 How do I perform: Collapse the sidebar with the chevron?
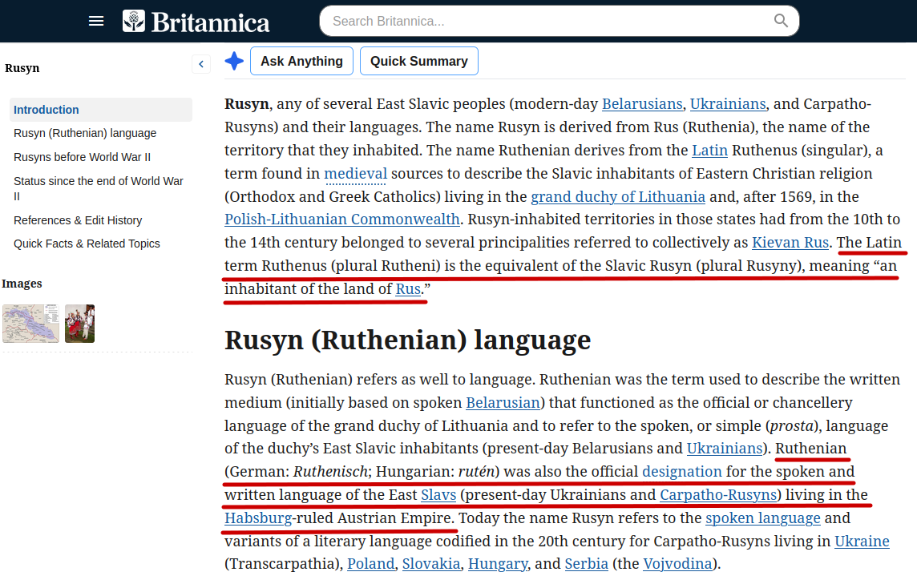pyautogui.click(x=200, y=64)
